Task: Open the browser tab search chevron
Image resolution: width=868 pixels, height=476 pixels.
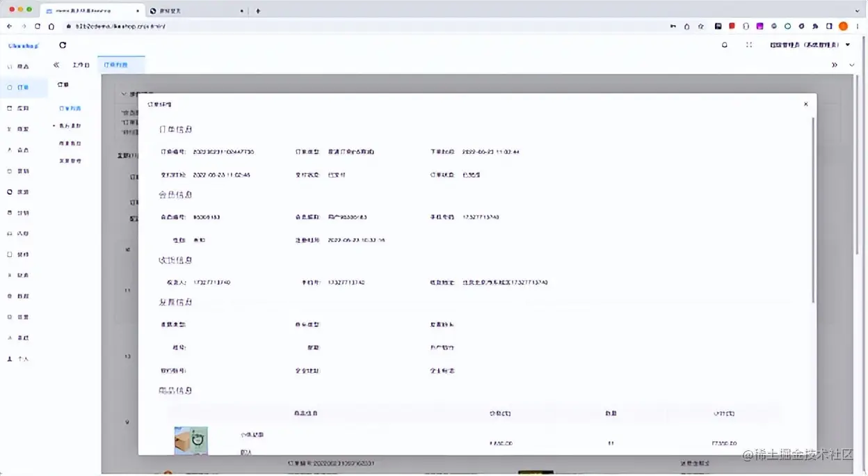Action: (857, 10)
